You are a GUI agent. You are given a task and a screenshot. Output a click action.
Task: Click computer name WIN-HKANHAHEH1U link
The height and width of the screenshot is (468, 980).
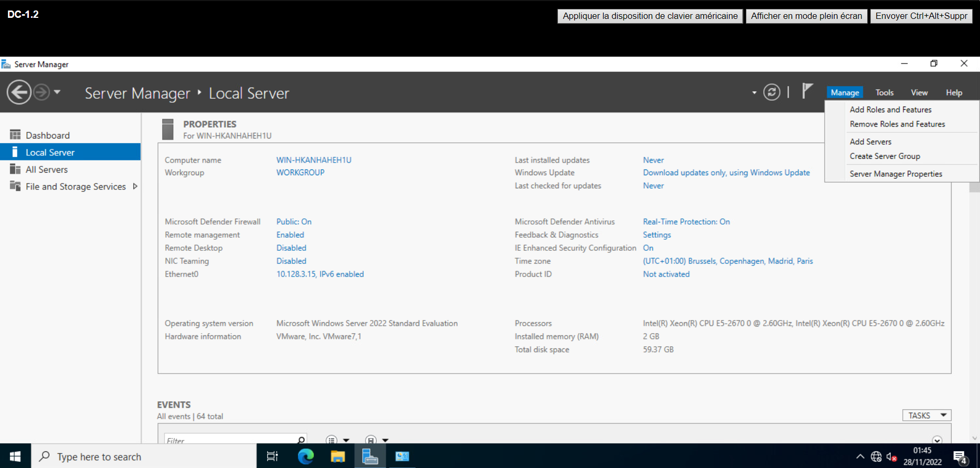314,160
